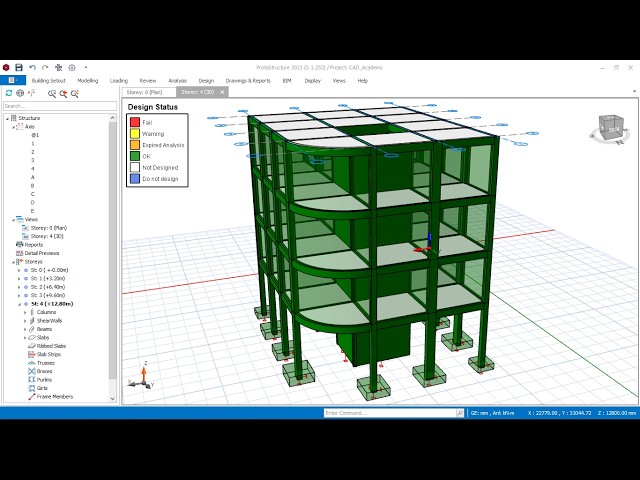The width and height of the screenshot is (640, 480).
Task: Collapse the Views tree node
Action: 13,220
